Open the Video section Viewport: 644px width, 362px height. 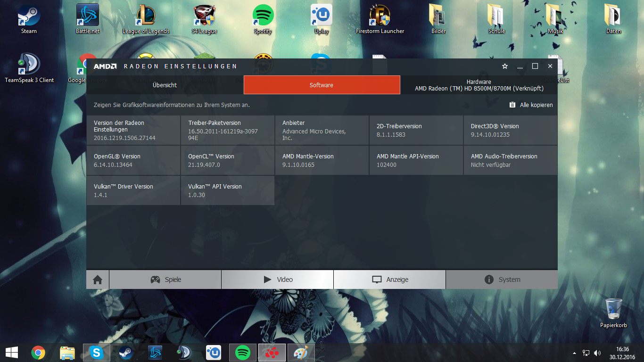pyautogui.click(x=278, y=280)
